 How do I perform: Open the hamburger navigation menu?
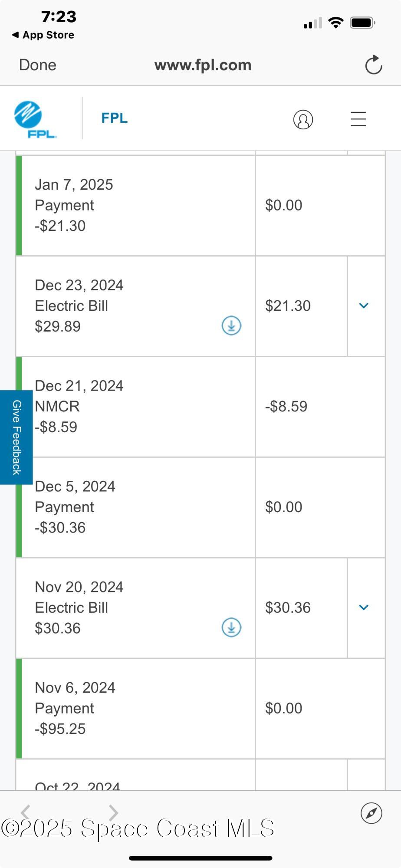tap(358, 119)
